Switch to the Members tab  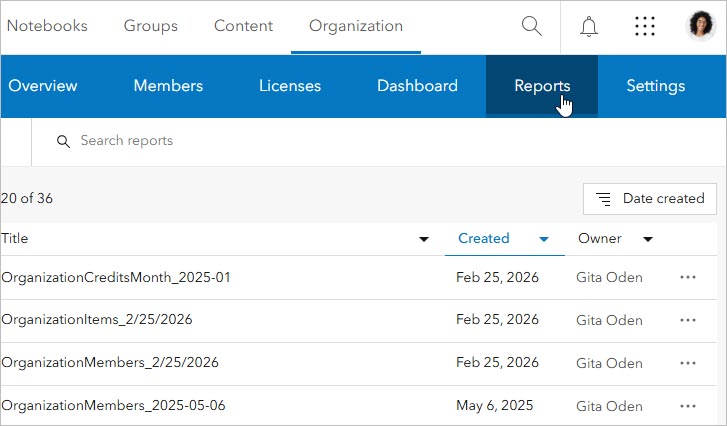pos(168,86)
